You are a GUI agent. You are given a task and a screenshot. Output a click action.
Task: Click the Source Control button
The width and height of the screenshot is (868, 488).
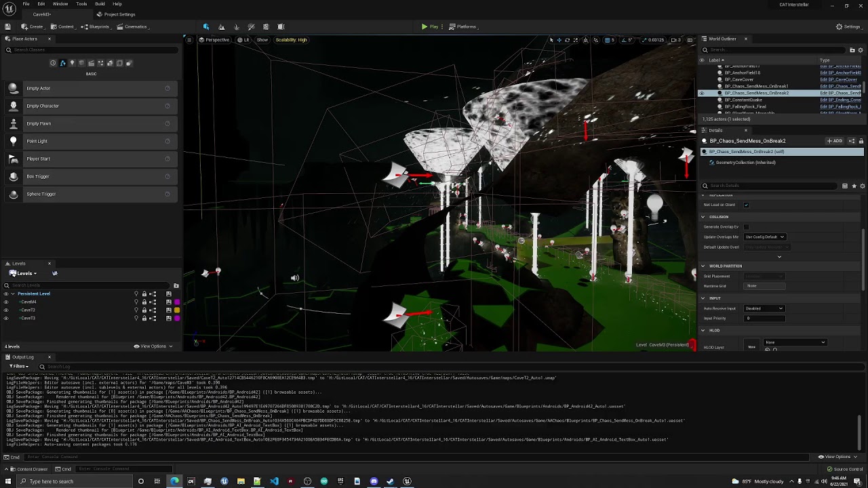[x=845, y=469]
